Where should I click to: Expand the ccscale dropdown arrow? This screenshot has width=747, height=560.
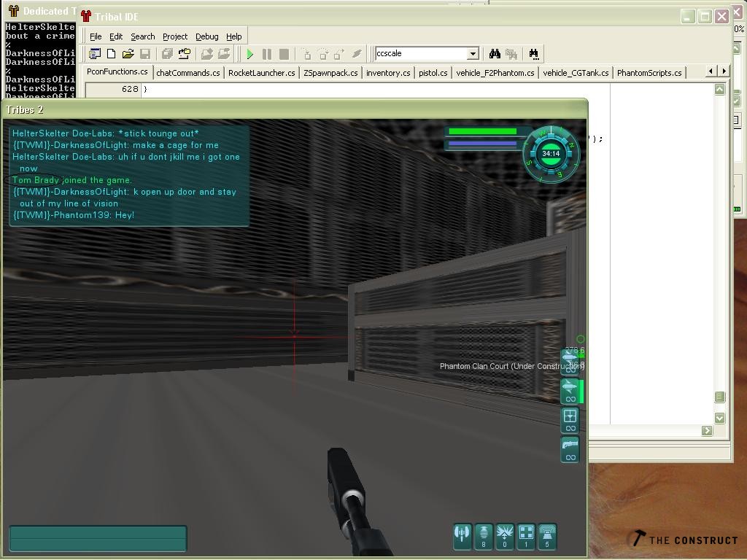pos(473,53)
